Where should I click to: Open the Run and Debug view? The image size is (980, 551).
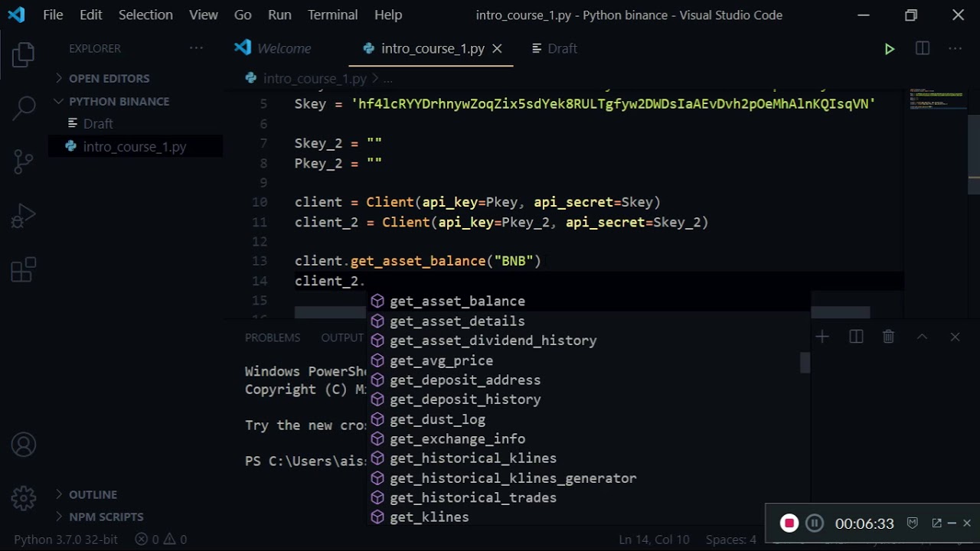23,216
